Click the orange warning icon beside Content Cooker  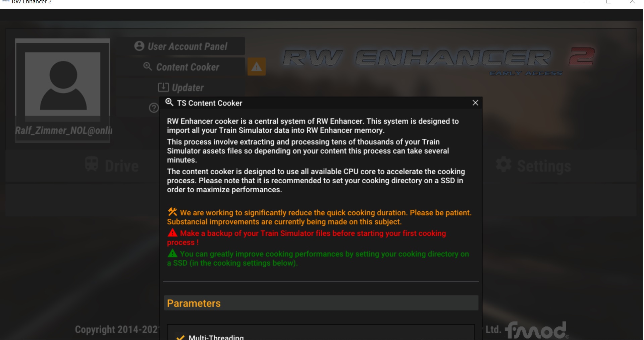(x=257, y=67)
